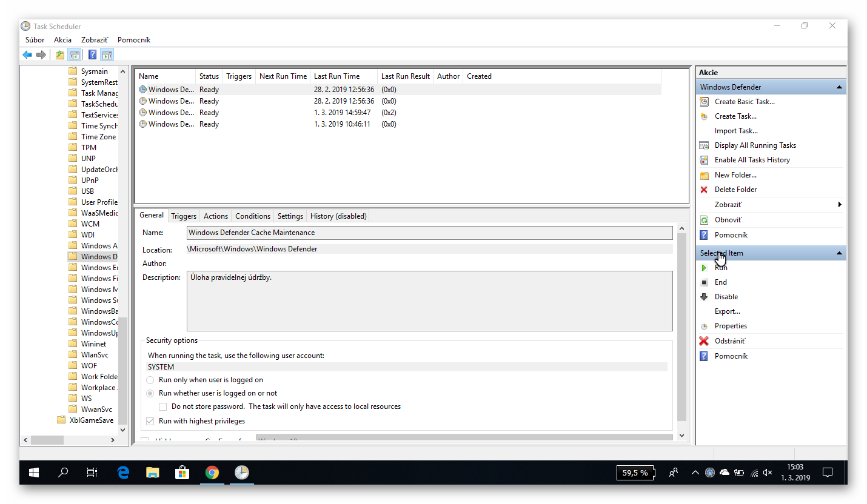Open the Súbor menu
The height and width of the screenshot is (504, 867).
point(35,40)
